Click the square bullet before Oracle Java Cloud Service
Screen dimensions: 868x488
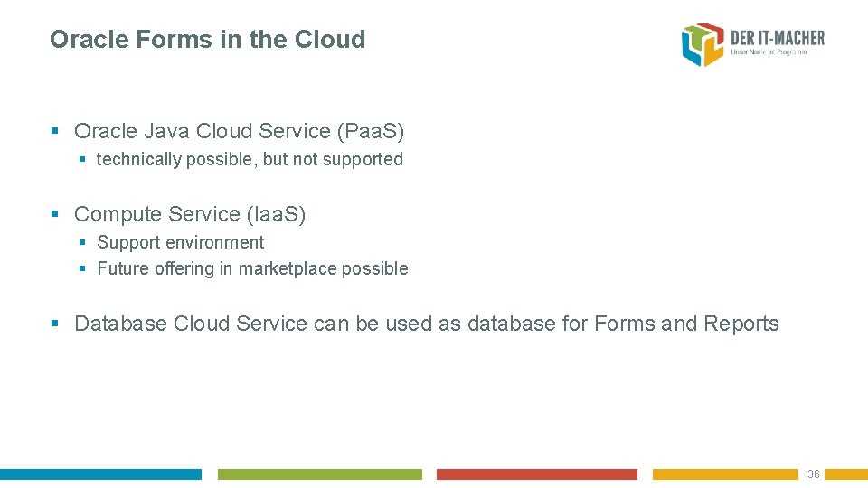55,132
